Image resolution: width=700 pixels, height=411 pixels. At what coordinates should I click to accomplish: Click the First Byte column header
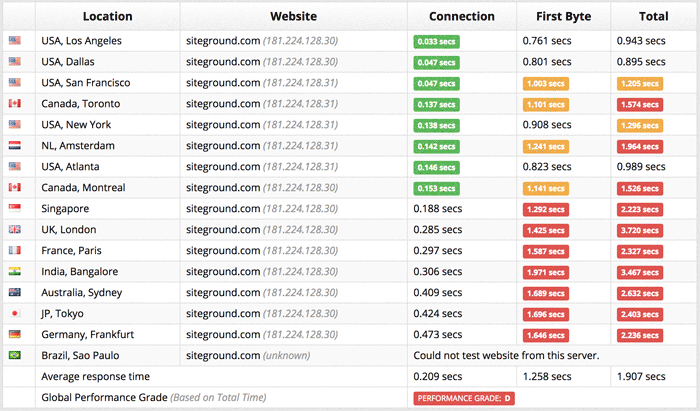pyautogui.click(x=563, y=17)
